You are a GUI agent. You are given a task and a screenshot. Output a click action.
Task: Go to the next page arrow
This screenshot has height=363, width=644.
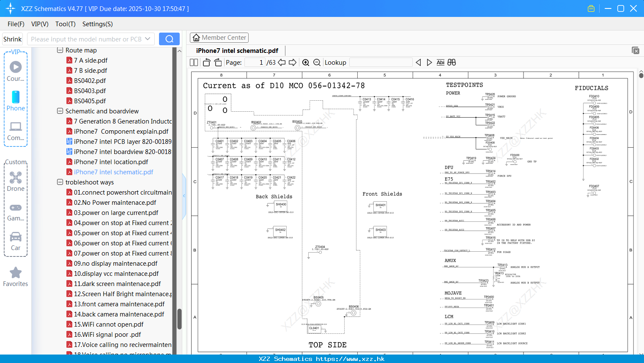(293, 63)
